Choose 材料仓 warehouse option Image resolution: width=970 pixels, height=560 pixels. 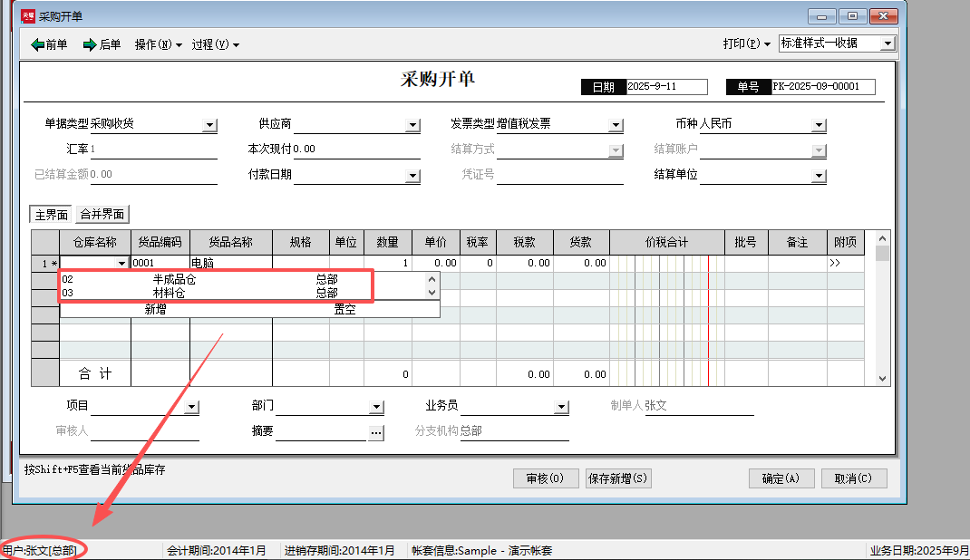coord(169,293)
